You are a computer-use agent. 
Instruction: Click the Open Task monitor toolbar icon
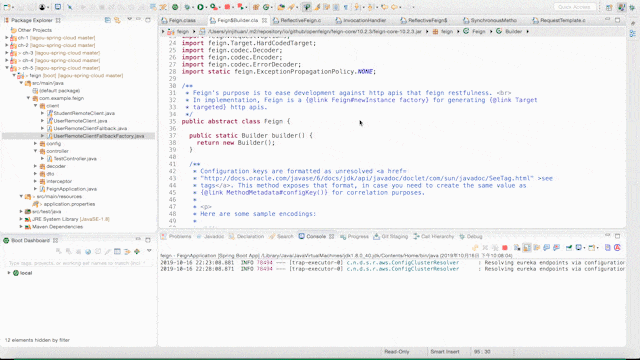tap(58, 7)
